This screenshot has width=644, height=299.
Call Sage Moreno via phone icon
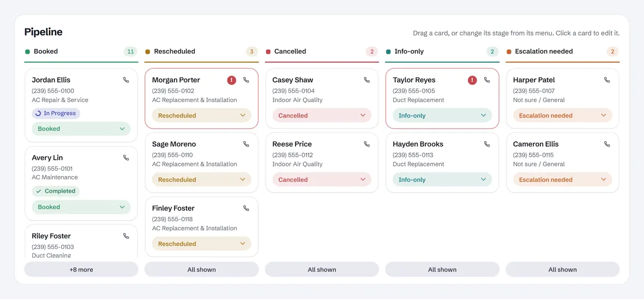click(x=246, y=144)
